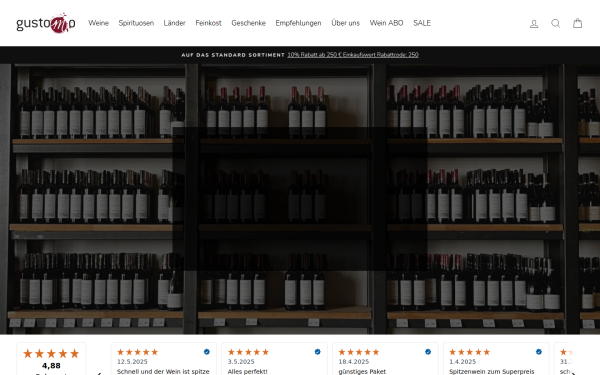The height and width of the screenshot is (375, 600).
Task: Click verified badge on 3.5.2025 review
Action: 318,352
